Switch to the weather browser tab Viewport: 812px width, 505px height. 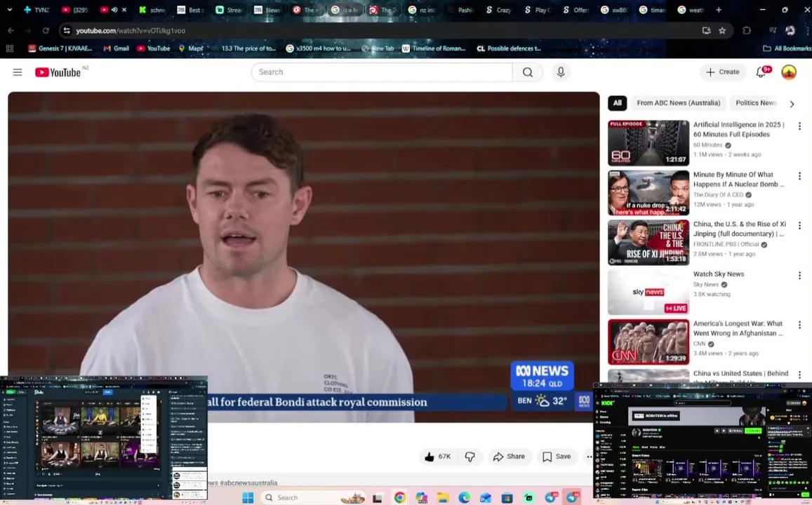[691, 10]
